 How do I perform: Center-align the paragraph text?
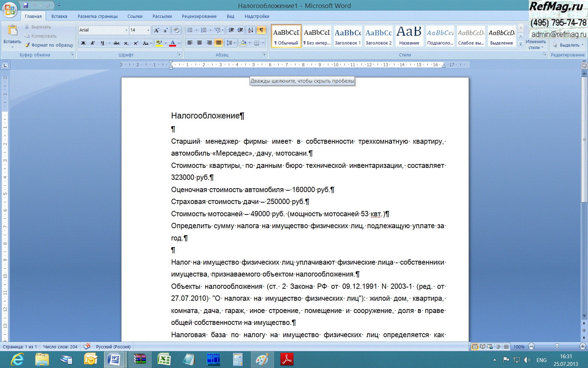pos(199,43)
